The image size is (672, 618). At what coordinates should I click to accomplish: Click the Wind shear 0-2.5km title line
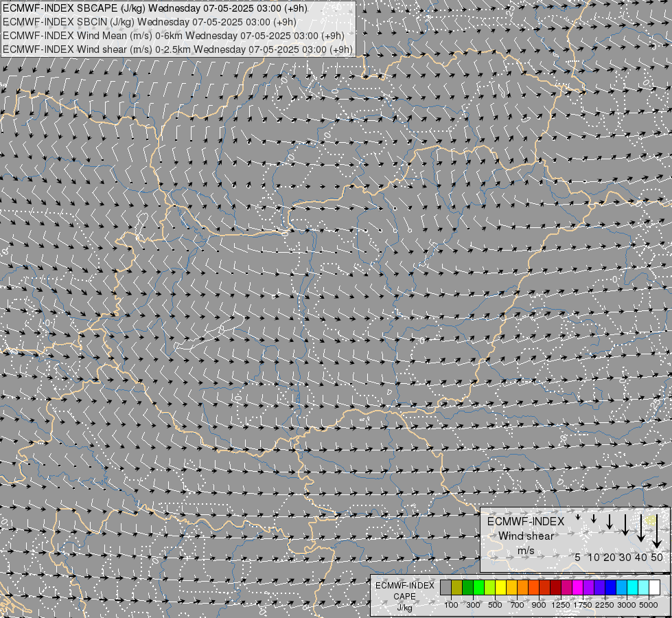pos(178,49)
